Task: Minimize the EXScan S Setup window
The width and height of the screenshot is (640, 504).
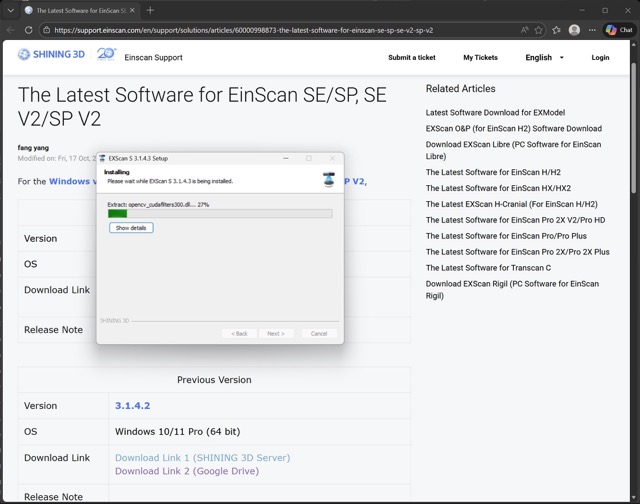Action: coord(286,158)
